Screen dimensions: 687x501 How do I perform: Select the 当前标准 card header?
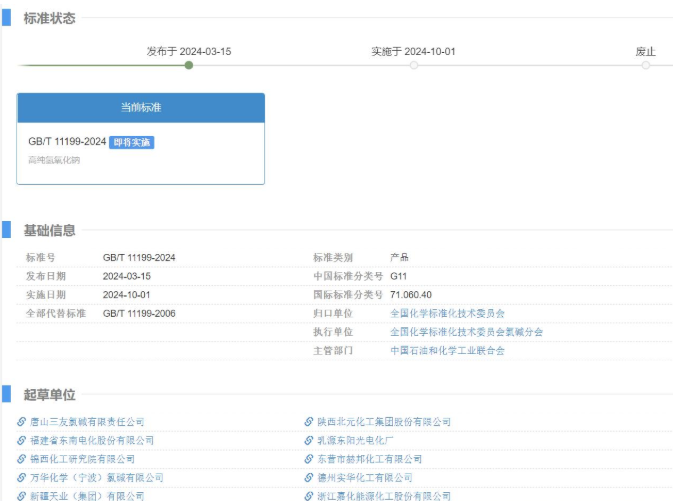141,107
